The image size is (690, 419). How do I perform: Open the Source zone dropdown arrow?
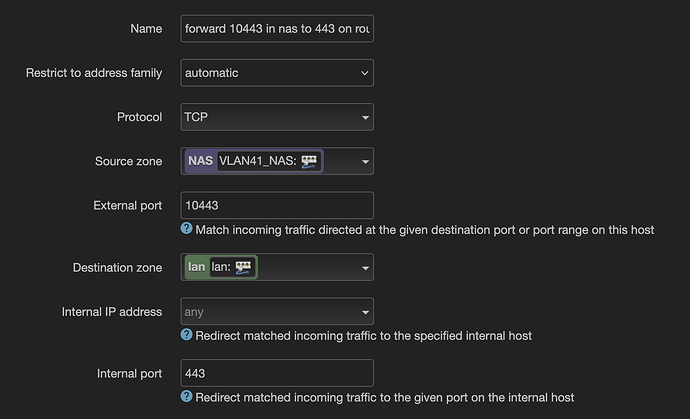click(365, 162)
